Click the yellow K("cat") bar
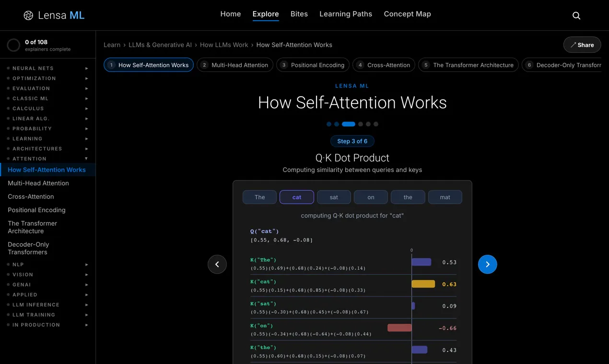 [x=423, y=284]
